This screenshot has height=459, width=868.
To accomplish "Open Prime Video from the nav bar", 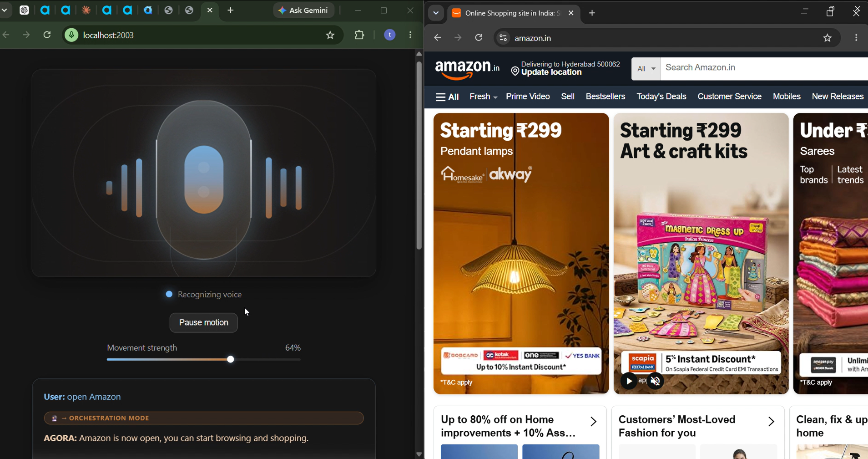I will [x=528, y=97].
